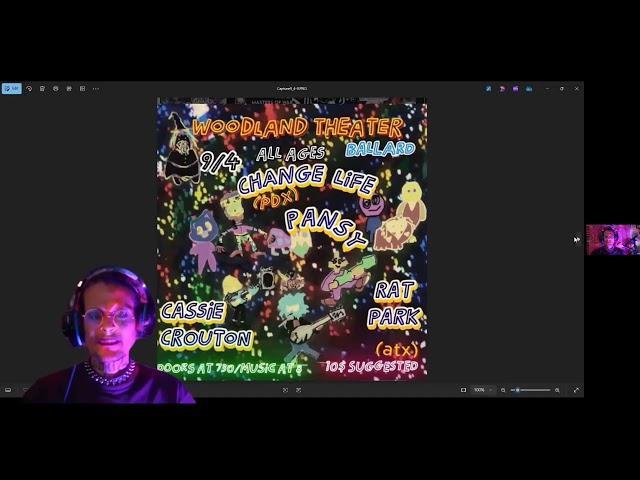This screenshot has width=640, height=480.
Task: Click the small webcam thumbnail at right
Action: (x=613, y=240)
